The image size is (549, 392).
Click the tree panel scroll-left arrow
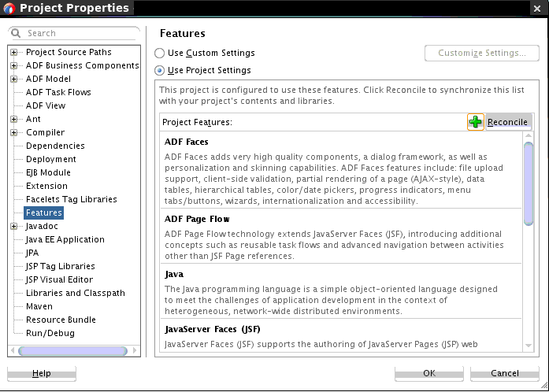coord(13,350)
